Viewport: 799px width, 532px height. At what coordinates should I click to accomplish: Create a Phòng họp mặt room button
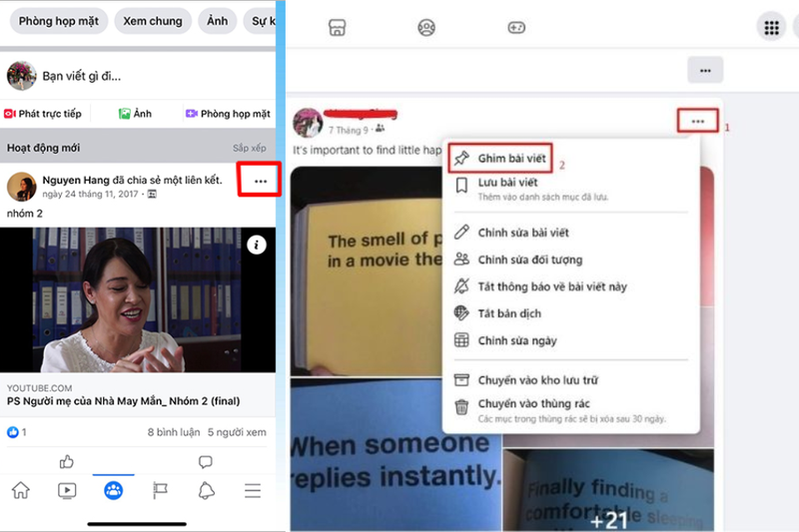(228, 114)
